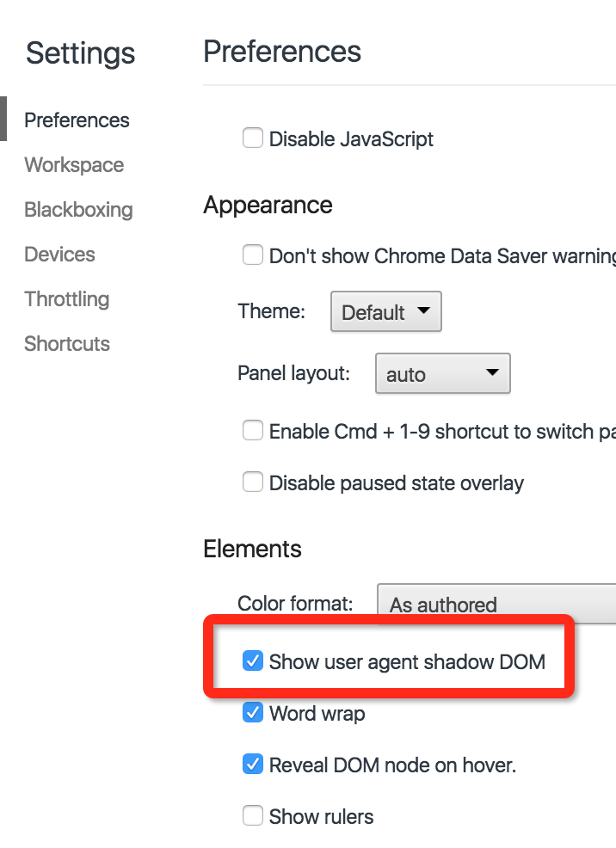The height and width of the screenshot is (848, 616).
Task: Check "Disable paused state overlay"
Action: pyautogui.click(x=253, y=482)
